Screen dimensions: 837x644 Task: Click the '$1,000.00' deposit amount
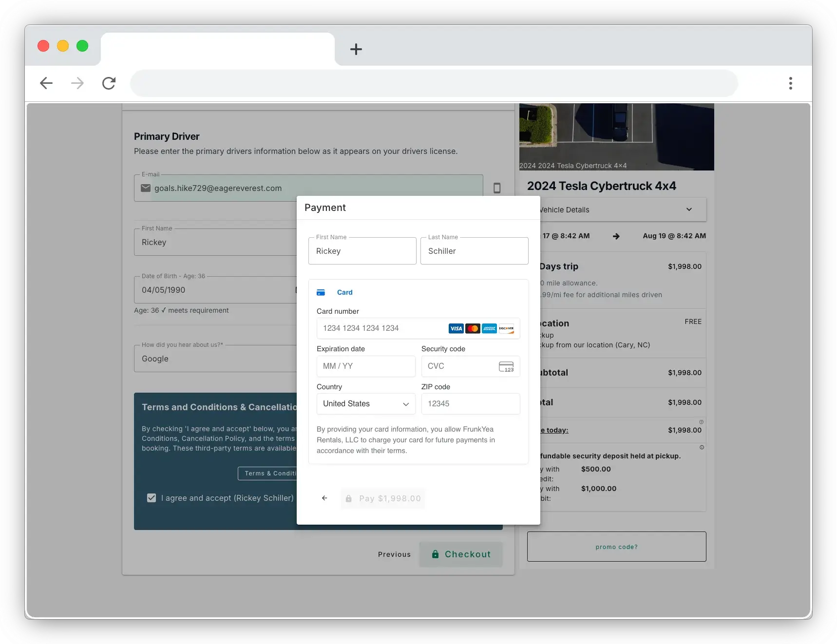(599, 489)
